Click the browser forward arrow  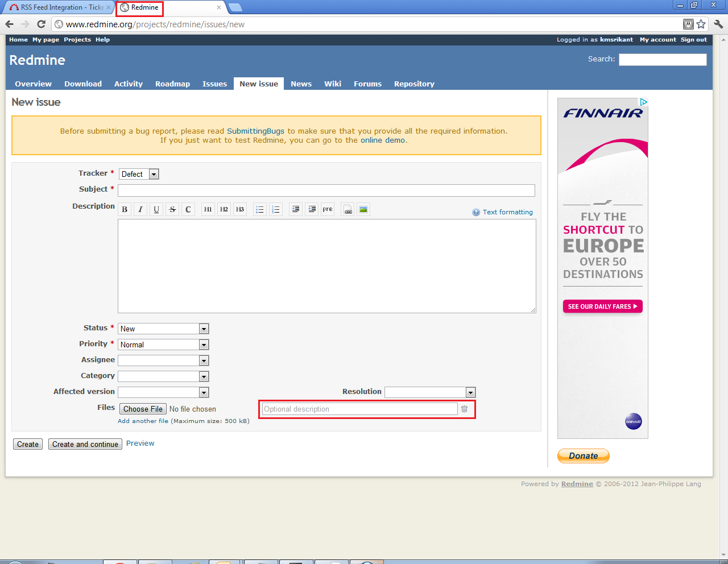pos(25,24)
